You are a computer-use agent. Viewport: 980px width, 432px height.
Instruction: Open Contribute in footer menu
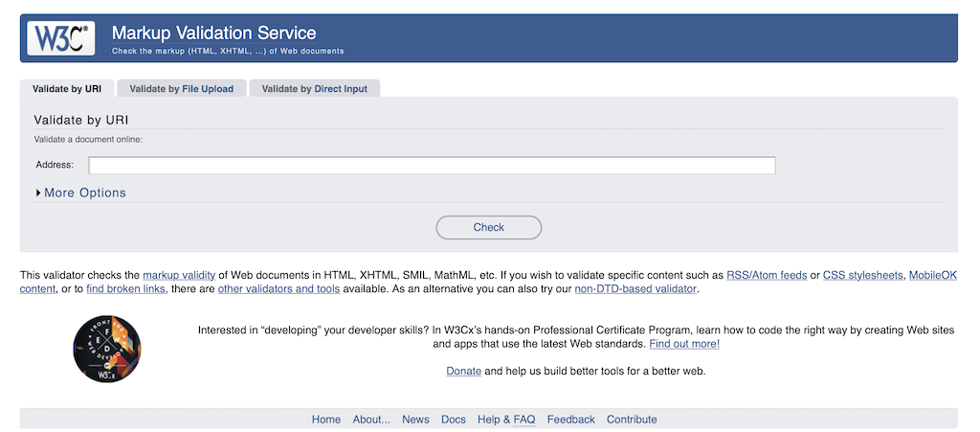click(632, 420)
